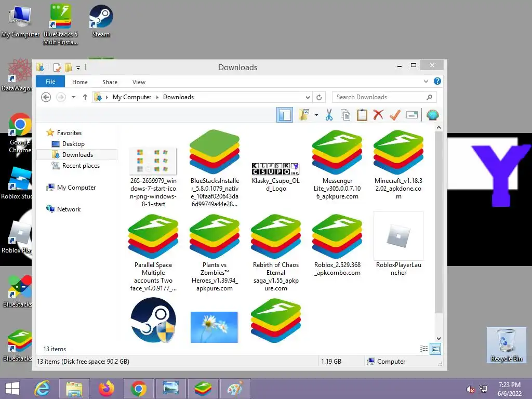Click the New folder quick access icon

click(x=68, y=68)
